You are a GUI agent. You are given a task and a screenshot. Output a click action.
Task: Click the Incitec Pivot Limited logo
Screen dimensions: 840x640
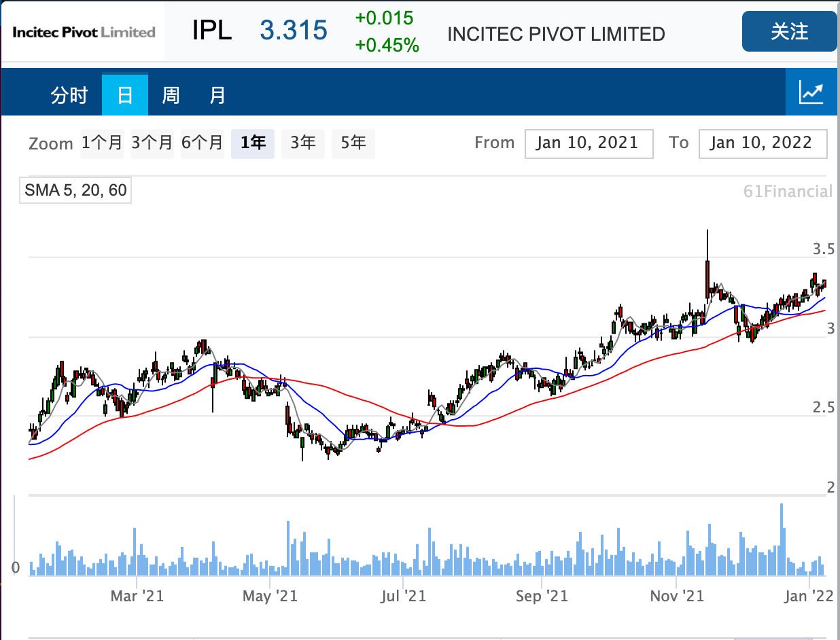(x=84, y=32)
